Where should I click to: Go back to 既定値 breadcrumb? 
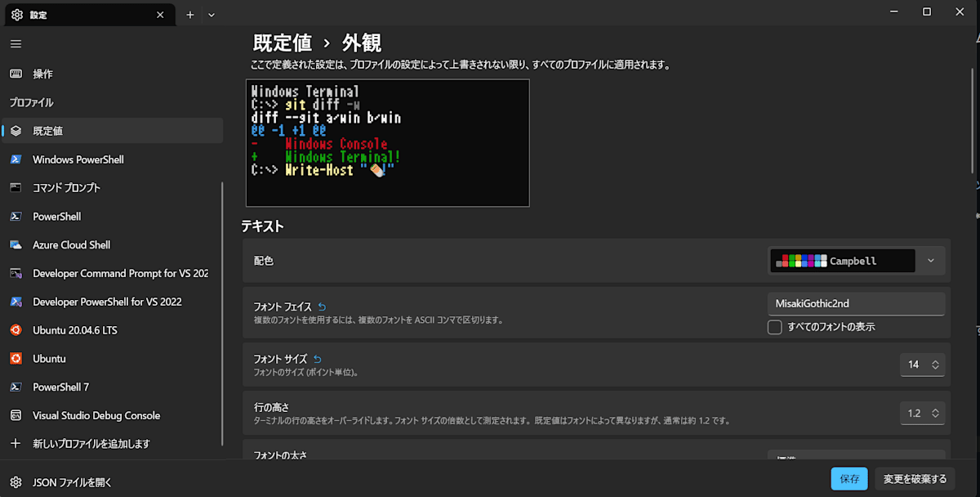click(283, 43)
